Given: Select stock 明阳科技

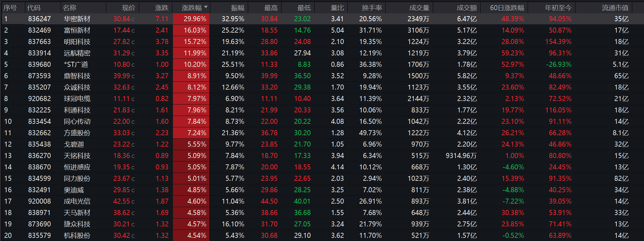Looking at the screenshot, I should [x=77, y=42].
